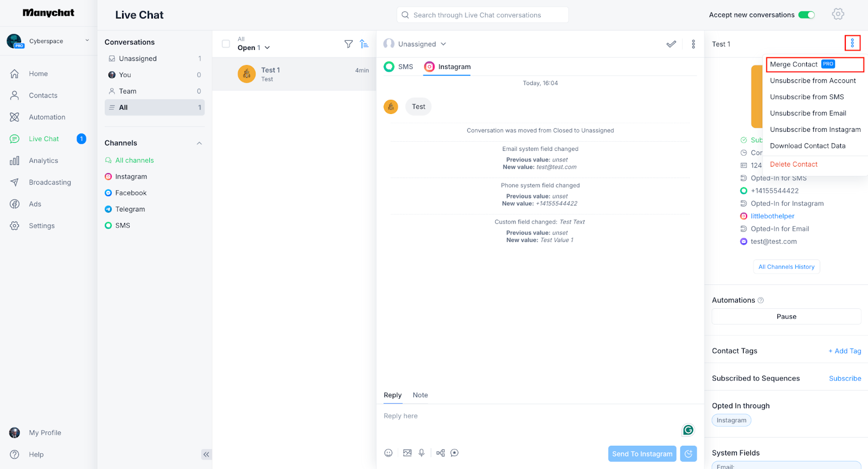Screen dimensions: 868x469
Task: Click the filter conversations funnel icon
Action: [x=349, y=44]
